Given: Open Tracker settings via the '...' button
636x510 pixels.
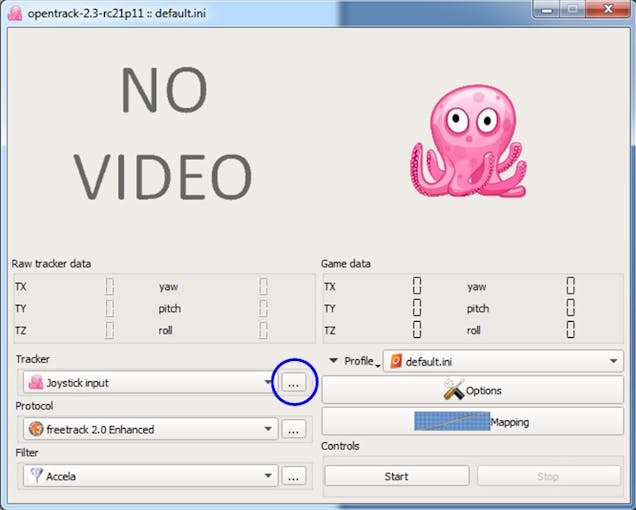Looking at the screenshot, I should (294, 383).
